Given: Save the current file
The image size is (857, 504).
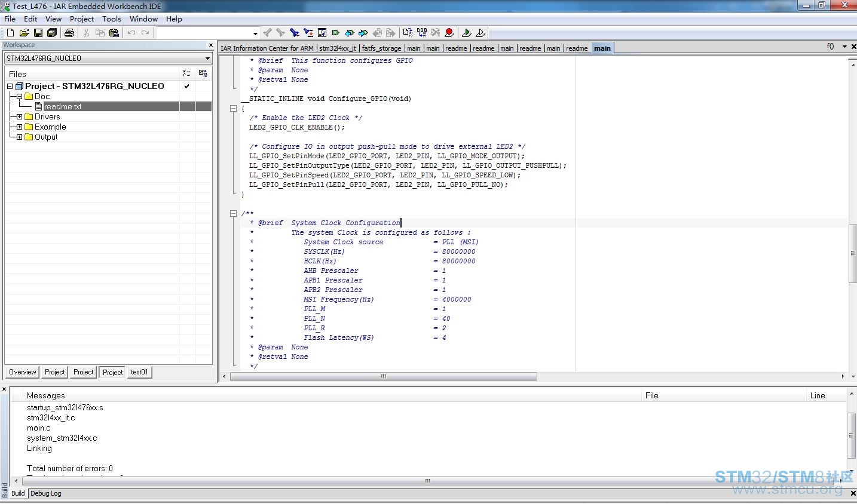Looking at the screenshot, I should click(x=38, y=33).
